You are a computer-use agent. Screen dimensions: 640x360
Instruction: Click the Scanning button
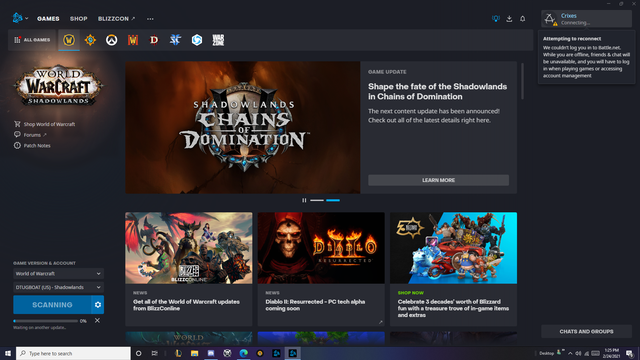point(52,305)
